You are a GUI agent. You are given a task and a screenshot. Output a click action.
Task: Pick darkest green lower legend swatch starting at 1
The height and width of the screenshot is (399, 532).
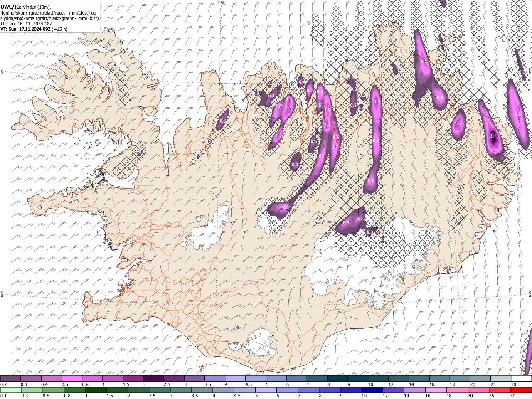tap(96, 390)
